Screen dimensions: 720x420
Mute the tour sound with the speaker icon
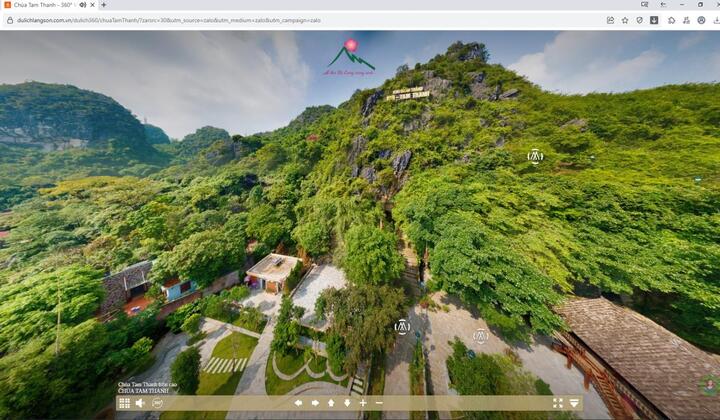click(x=141, y=403)
